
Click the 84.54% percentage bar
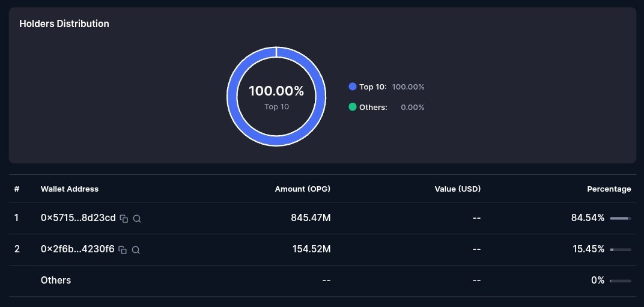pos(621,218)
